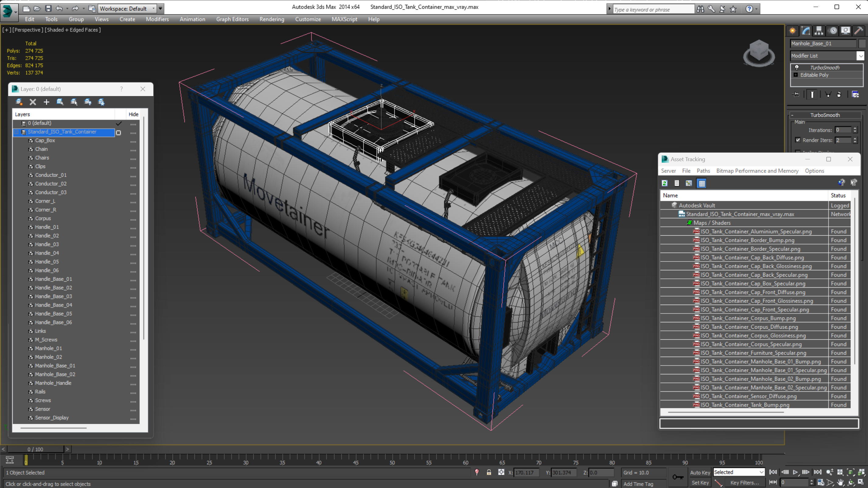The height and width of the screenshot is (488, 868).
Task: Click the object color swatch beside Manhole_Base_01
Action: click(862, 43)
